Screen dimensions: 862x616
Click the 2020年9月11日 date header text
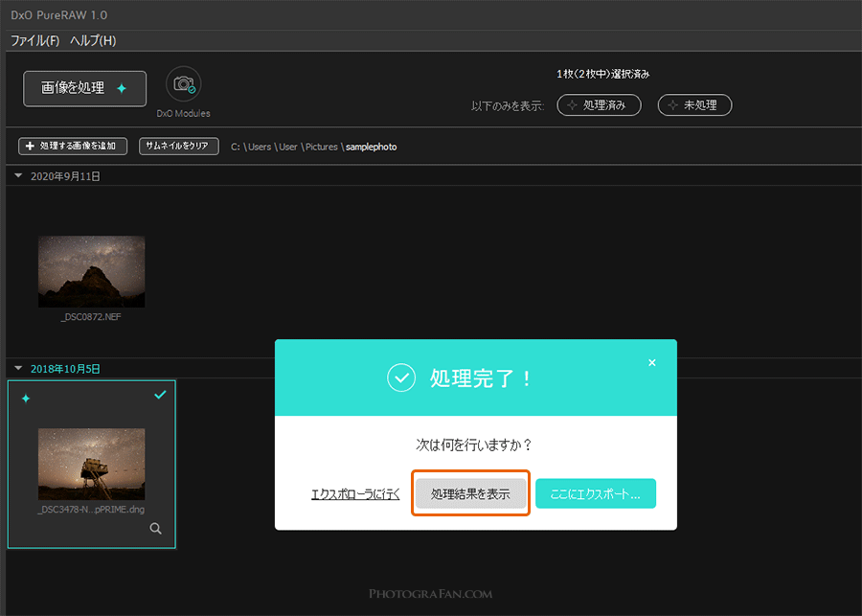65,176
